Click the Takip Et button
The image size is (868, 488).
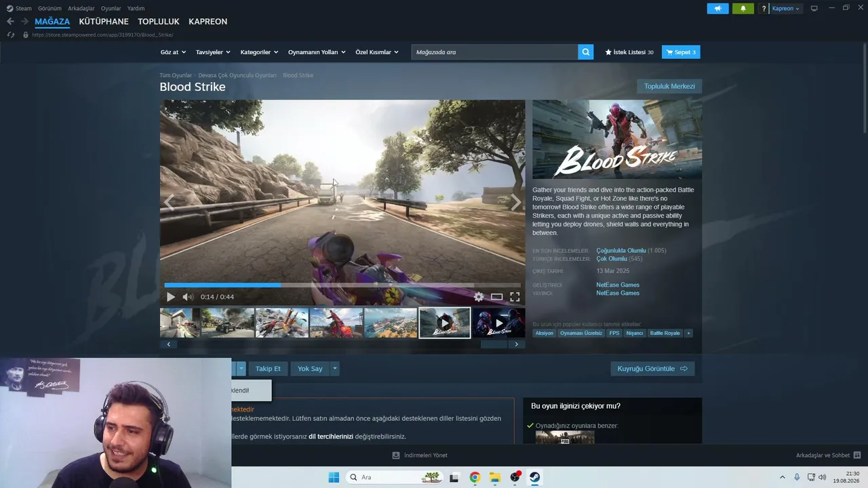[268, 369]
